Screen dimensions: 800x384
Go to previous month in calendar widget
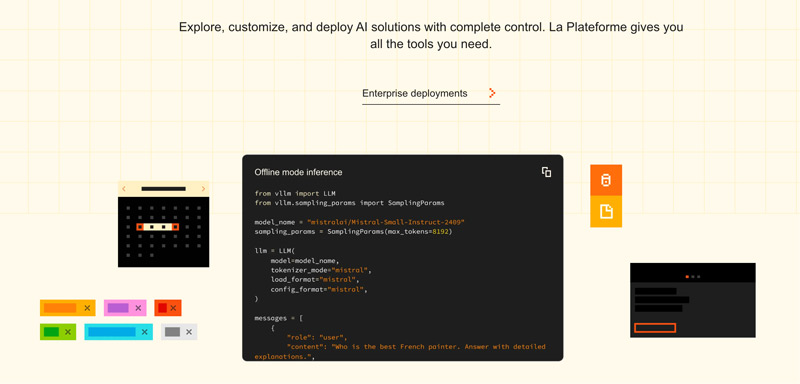click(x=124, y=189)
